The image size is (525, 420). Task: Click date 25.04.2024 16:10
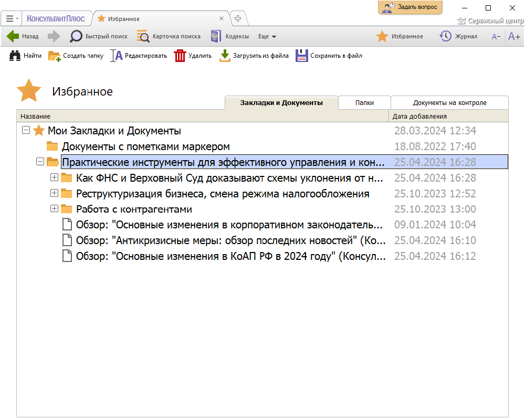point(435,240)
